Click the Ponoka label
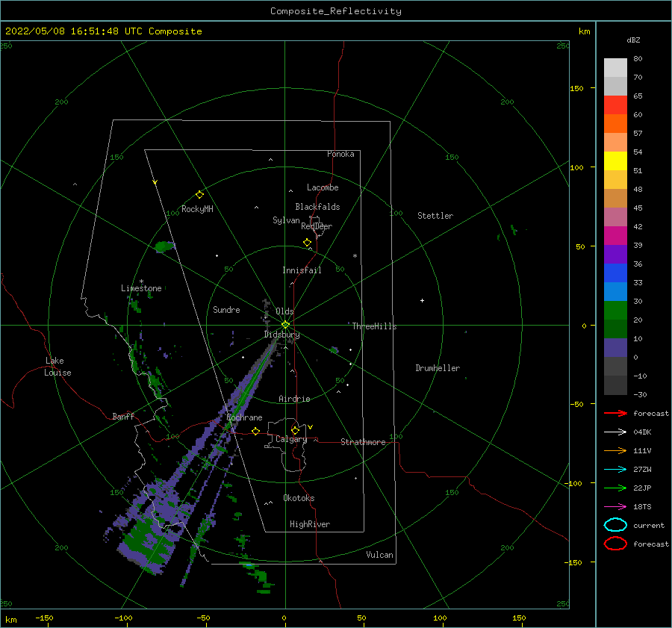 point(340,154)
